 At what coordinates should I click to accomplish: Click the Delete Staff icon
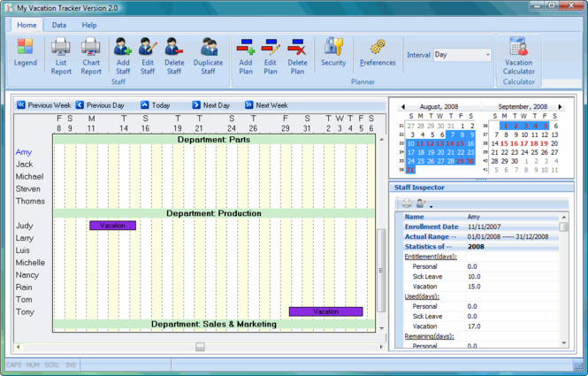click(x=174, y=57)
